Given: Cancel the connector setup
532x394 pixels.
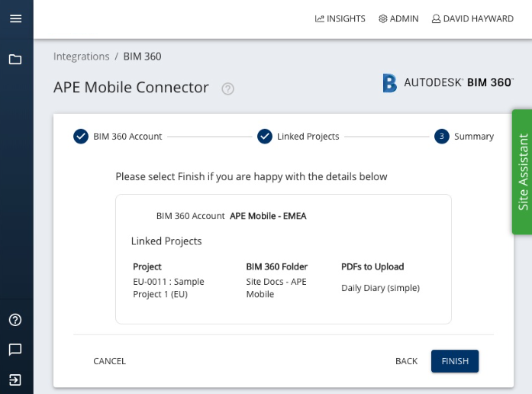Looking at the screenshot, I should coord(110,361).
